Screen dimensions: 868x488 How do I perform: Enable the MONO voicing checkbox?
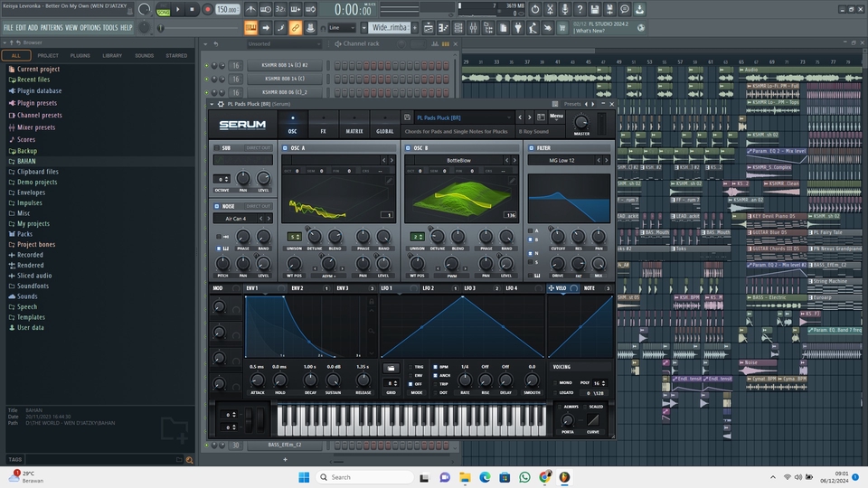click(555, 383)
